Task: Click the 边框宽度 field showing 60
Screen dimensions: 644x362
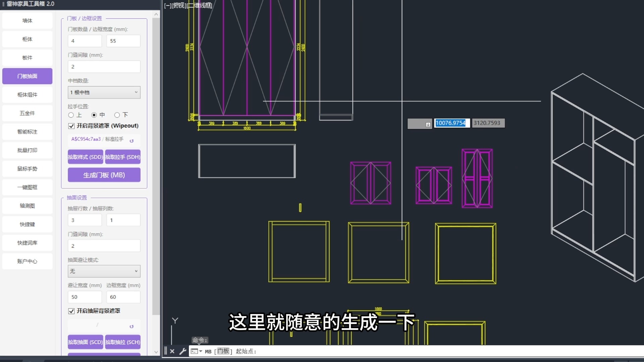Action: click(123, 297)
